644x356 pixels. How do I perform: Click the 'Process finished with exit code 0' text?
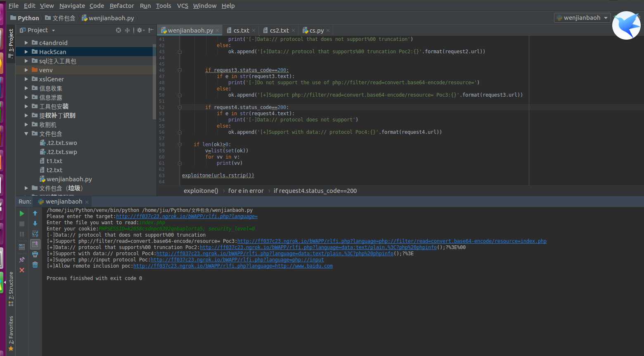pyautogui.click(x=94, y=278)
